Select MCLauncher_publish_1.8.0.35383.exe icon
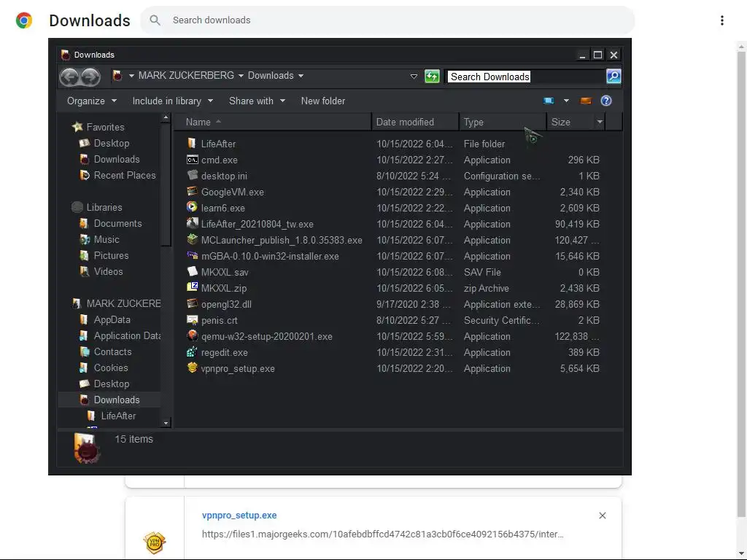Image resolution: width=747 pixels, height=560 pixels. (x=192, y=239)
